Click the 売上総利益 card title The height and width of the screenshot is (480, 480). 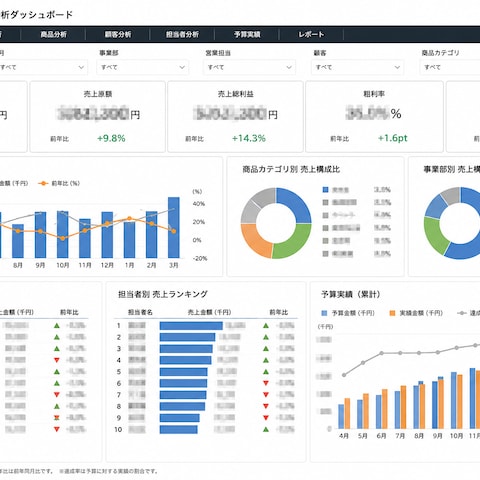coord(236,94)
